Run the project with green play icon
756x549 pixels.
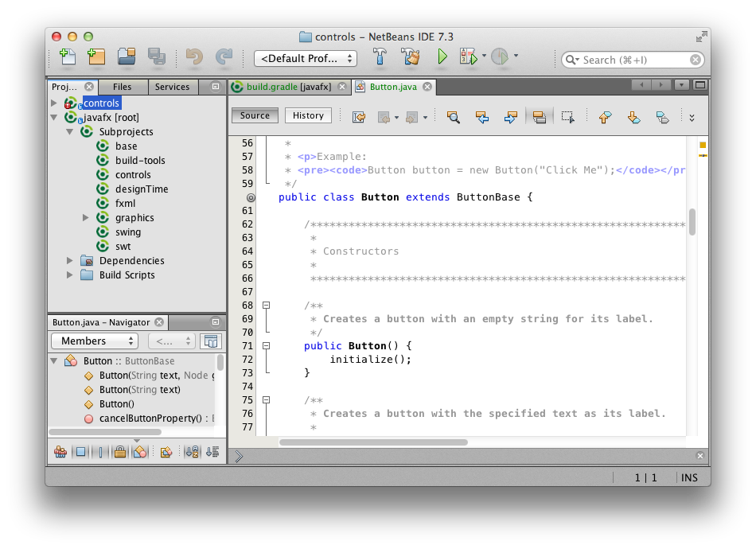pyautogui.click(x=442, y=57)
